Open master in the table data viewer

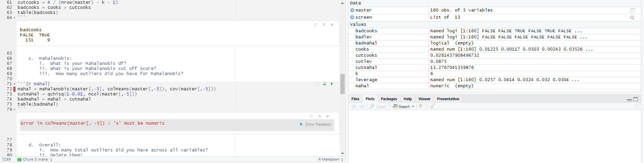coord(632,11)
